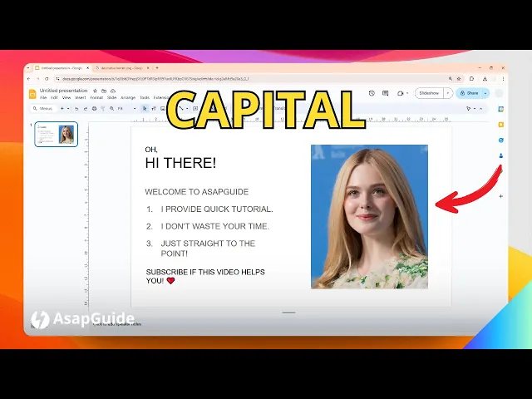This screenshot has width=532, height=399.
Task: Open the Slide menu
Action: point(111,98)
